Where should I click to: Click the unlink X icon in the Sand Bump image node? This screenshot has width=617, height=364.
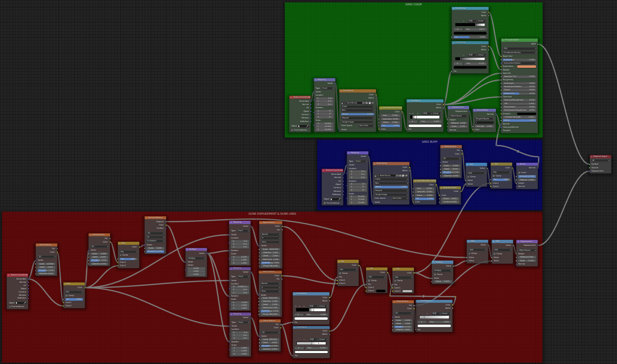(x=373, y=103)
